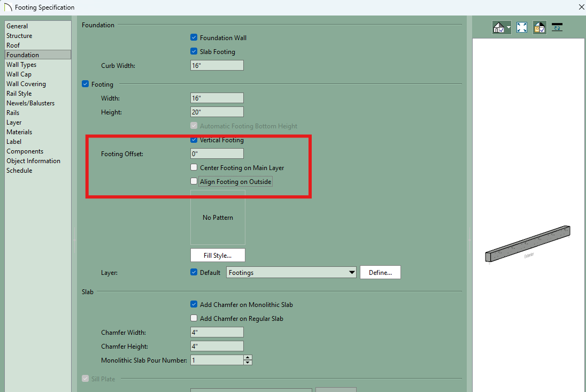Click the Define... button
Screen dimensions: 586x392
click(x=380, y=272)
